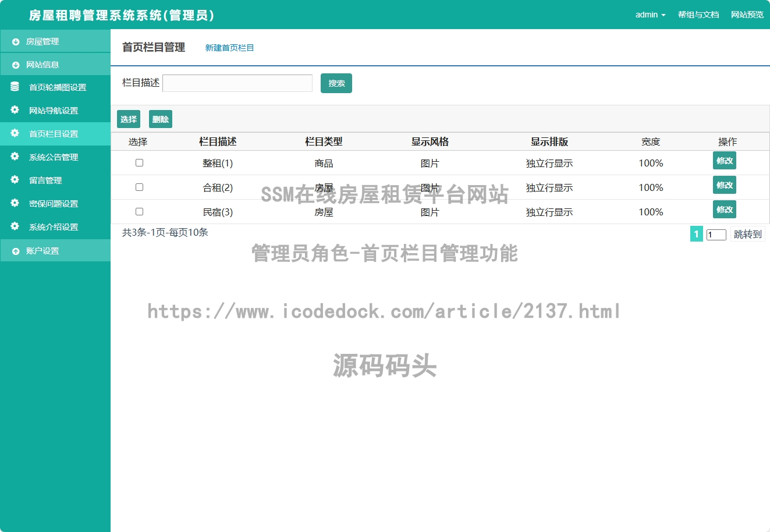This screenshot has height=532, width=770.
Task: Click the 宽度 column header
Action: (x=651, y=141)
